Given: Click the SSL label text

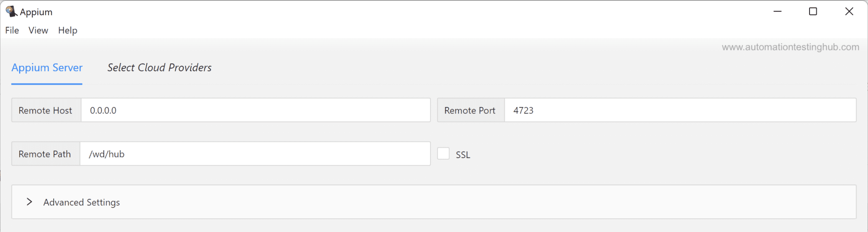Looking at the screenshot, I should click(463, 155).
